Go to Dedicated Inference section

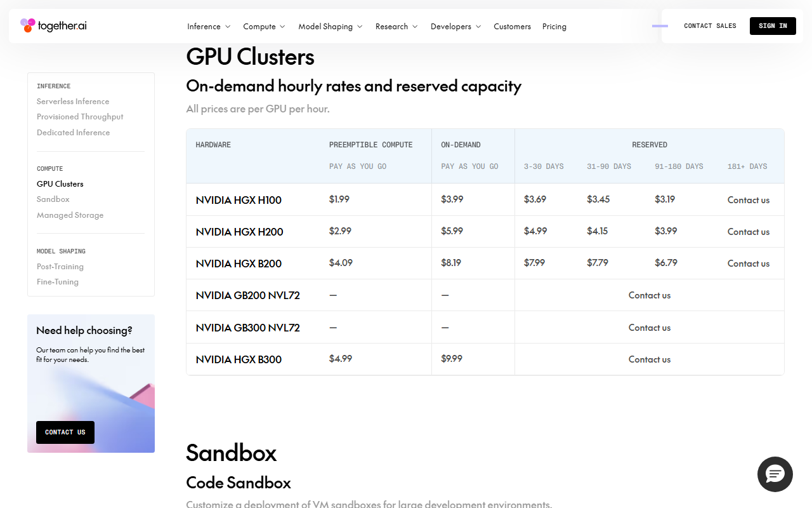74,133
